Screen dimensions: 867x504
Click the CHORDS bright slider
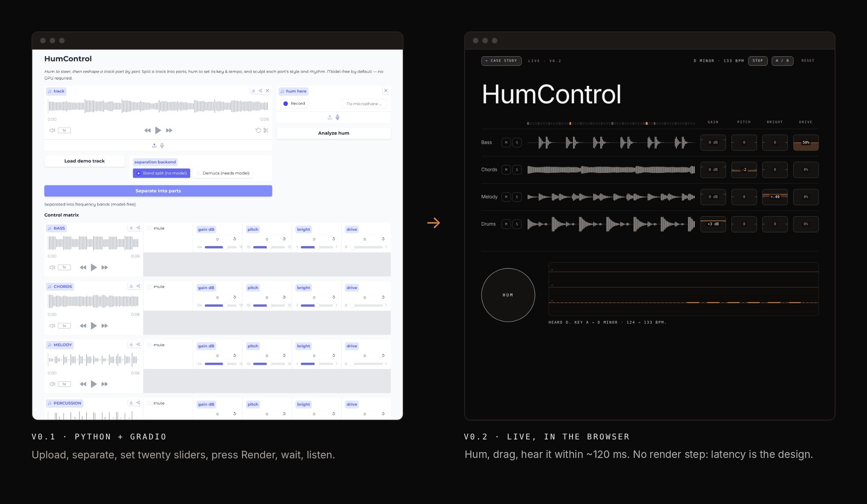(317, 306)
